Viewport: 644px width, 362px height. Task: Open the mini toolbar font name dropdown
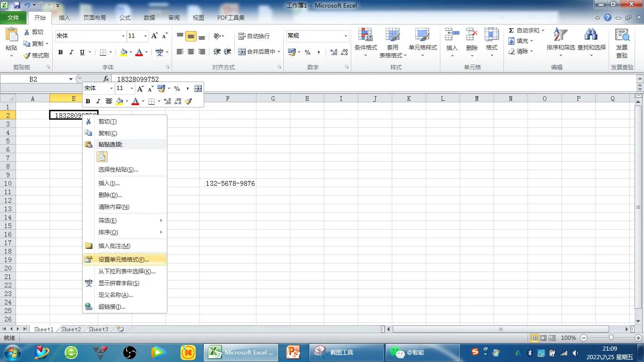point(111,88)
